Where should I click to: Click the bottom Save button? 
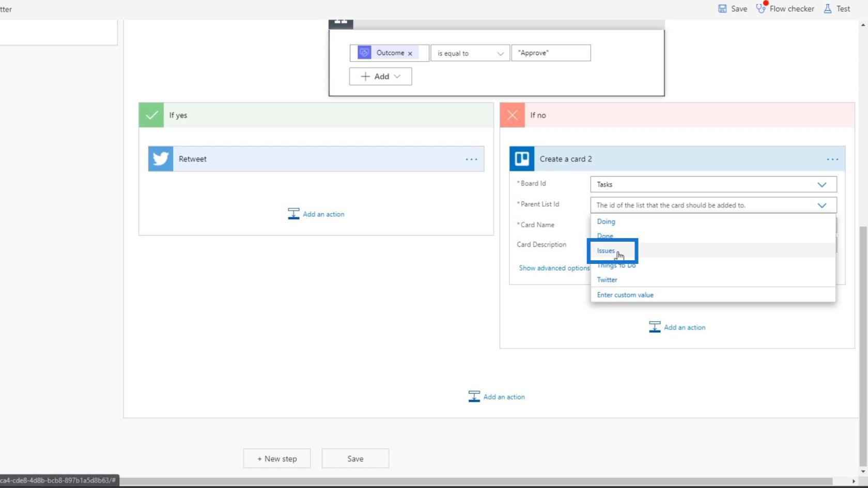(355, 459)
